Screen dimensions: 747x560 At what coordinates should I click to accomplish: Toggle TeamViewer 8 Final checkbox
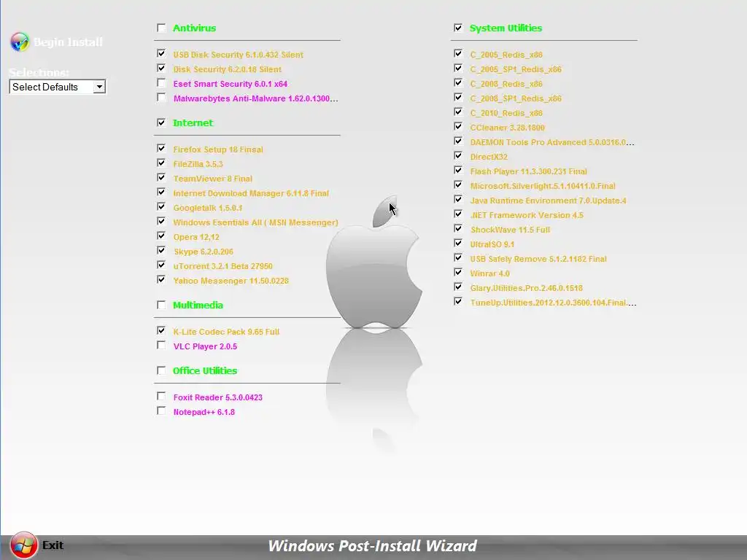161,178
